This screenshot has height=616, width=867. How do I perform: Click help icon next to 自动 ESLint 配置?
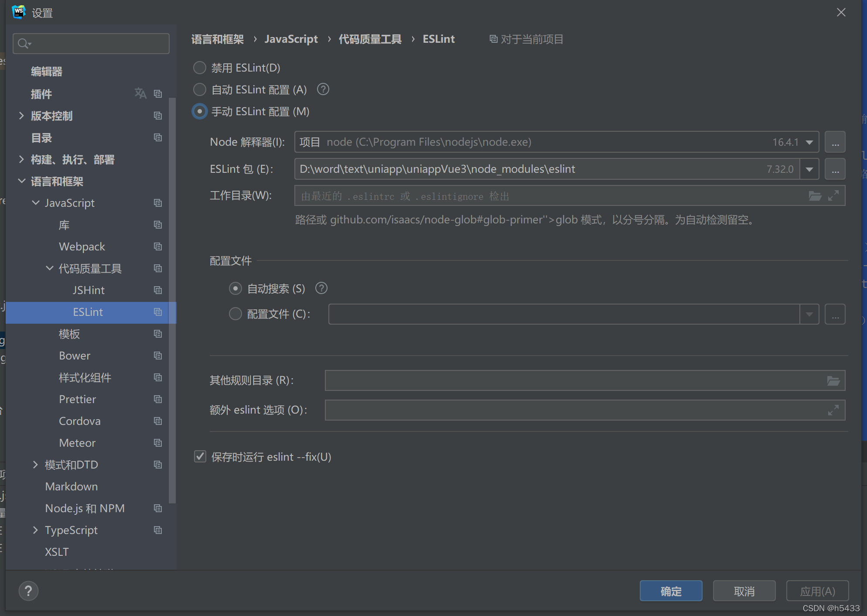(323, 89)
